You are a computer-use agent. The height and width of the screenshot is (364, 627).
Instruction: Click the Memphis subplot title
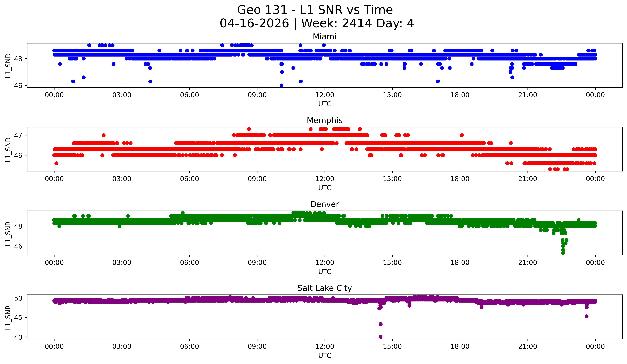[x=324, y=120]
